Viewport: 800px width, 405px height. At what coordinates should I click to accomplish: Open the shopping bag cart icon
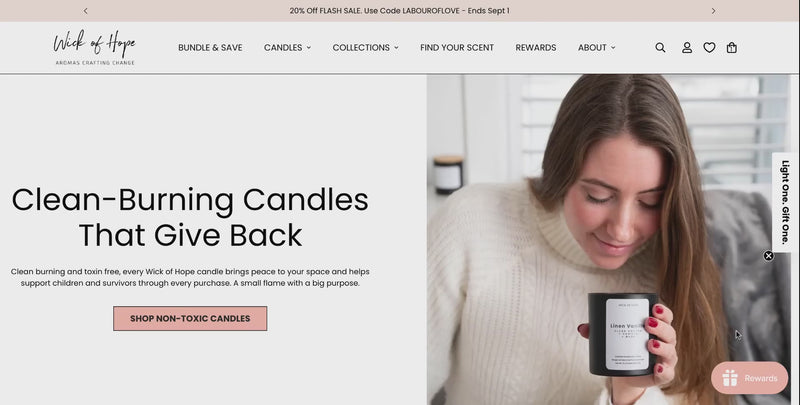click(x=732, y=47)
